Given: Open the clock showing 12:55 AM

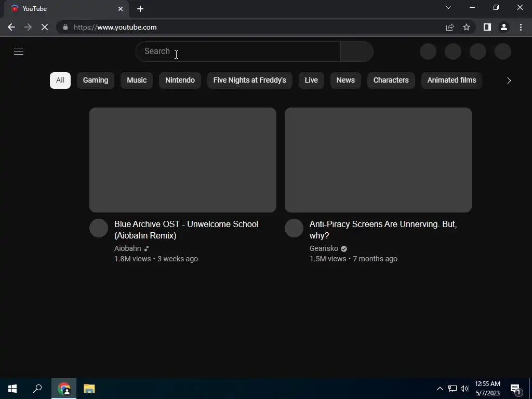Looking at the screenshot, I should tap(487, 389).
